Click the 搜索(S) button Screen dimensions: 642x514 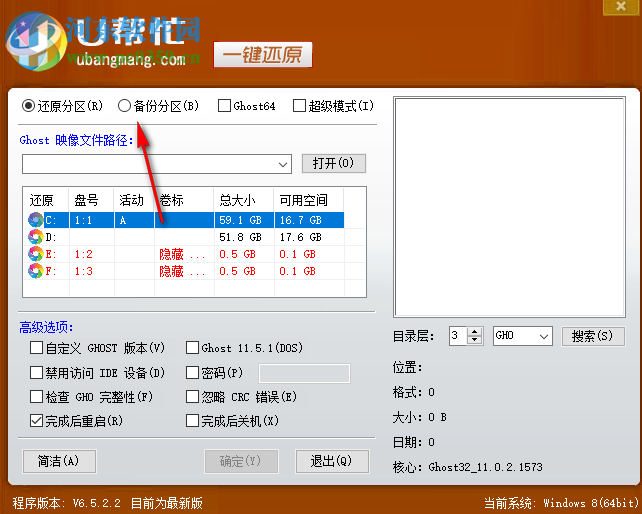coord(593,336)
